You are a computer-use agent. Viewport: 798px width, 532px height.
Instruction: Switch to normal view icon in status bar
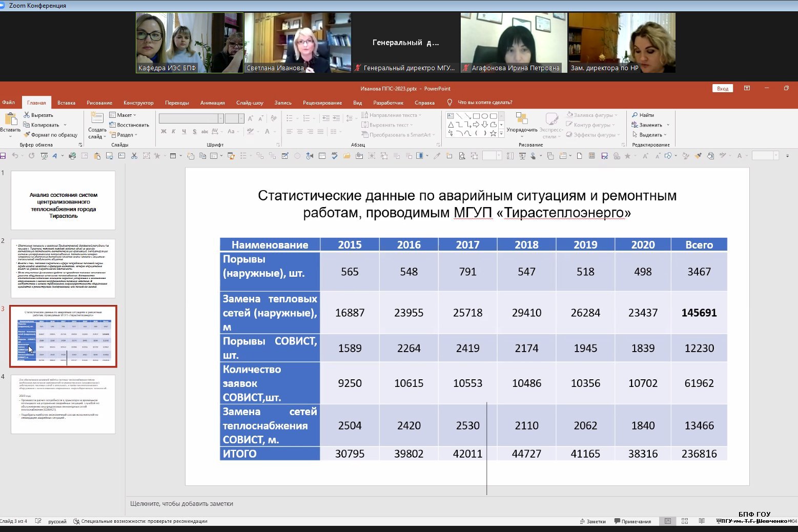[668, 521]
